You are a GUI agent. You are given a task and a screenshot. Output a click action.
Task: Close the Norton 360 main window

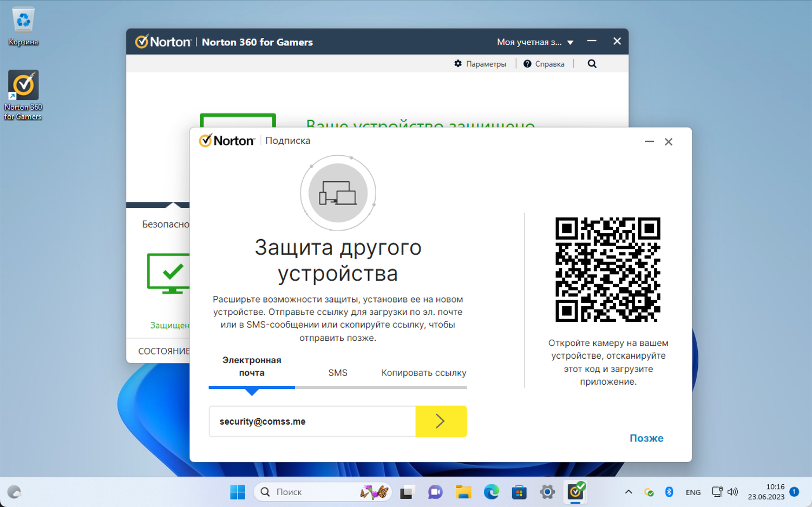pyautogui.click(x=617, y=41)
